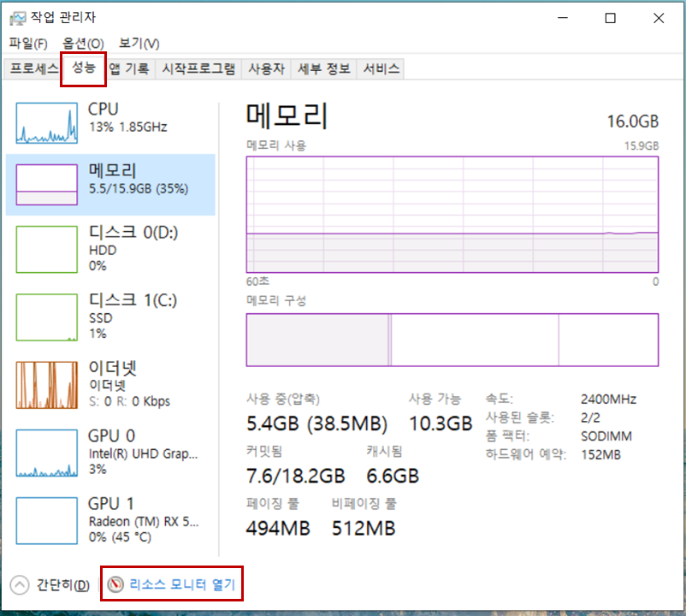Open the 사용자 (Users) tab
This screenshot has width=686, height=616.
click(266, 68)
